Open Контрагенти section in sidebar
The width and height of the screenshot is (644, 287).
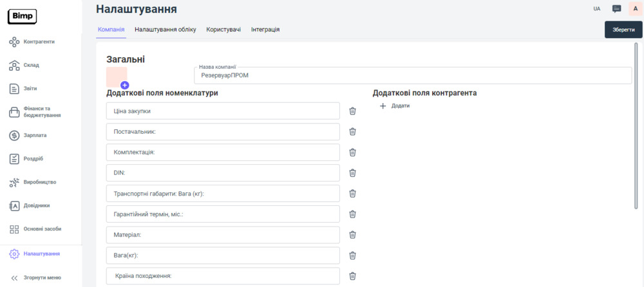point(39,42)
